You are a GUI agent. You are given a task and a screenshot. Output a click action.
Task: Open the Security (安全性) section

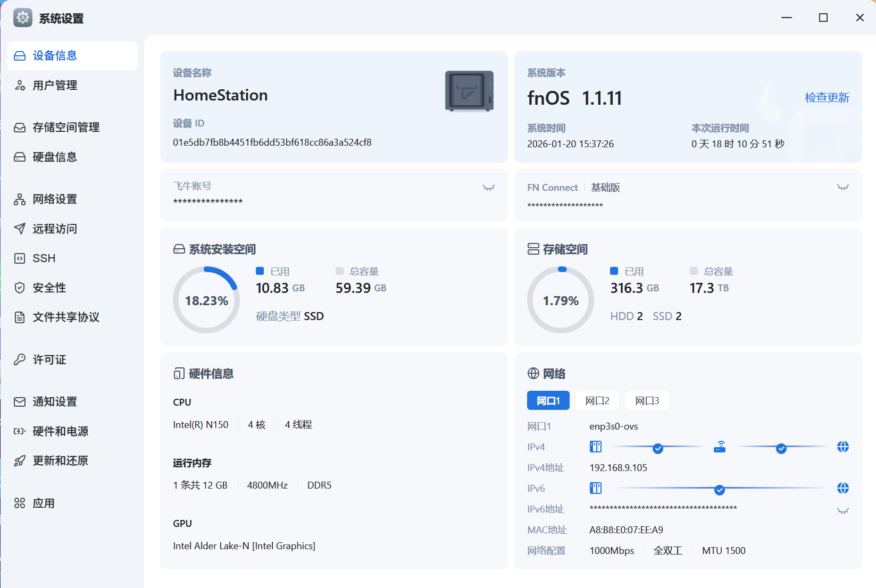49,288
